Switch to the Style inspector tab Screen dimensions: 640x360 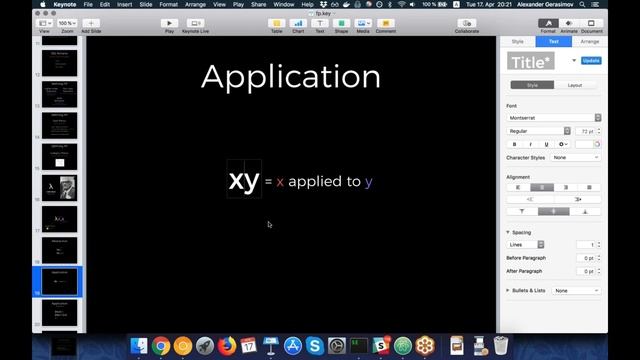518,42
